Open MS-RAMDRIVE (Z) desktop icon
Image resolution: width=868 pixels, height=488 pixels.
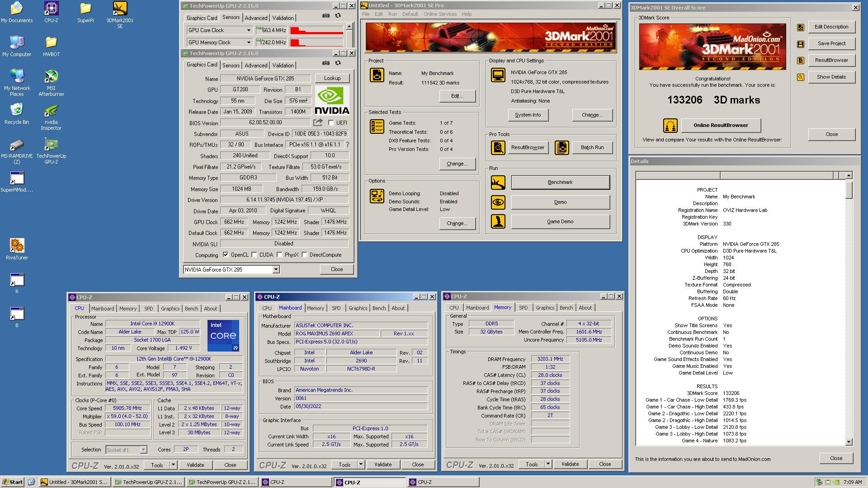17,150
